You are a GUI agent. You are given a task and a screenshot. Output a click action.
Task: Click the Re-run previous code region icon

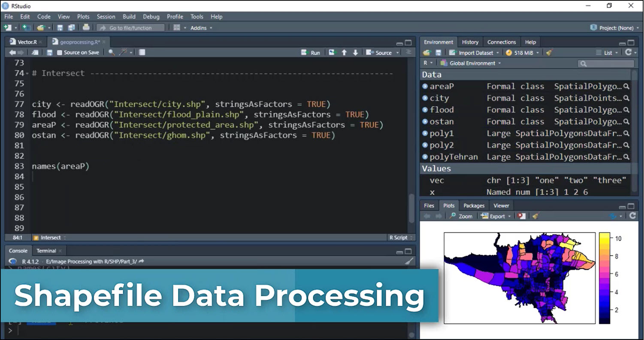tap(332, 52)
